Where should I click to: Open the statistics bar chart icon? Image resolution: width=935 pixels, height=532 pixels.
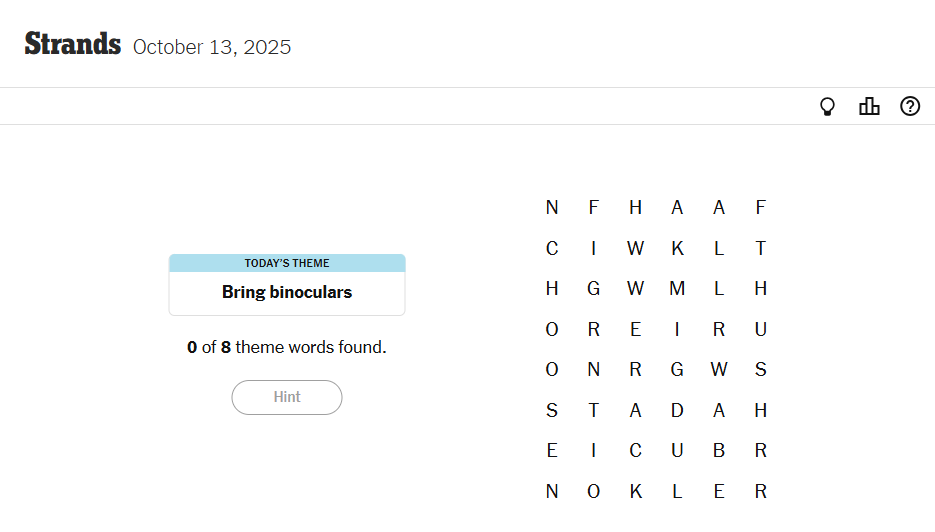[869, 106]
